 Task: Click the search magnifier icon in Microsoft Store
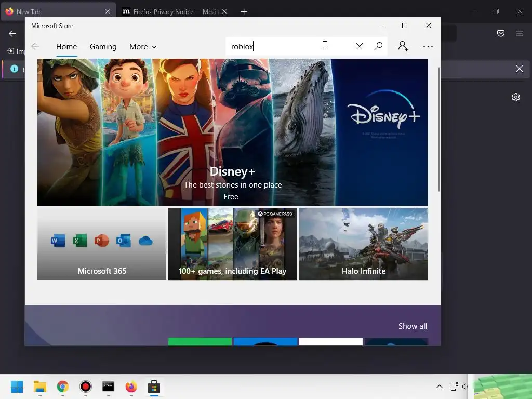(378, 46)
